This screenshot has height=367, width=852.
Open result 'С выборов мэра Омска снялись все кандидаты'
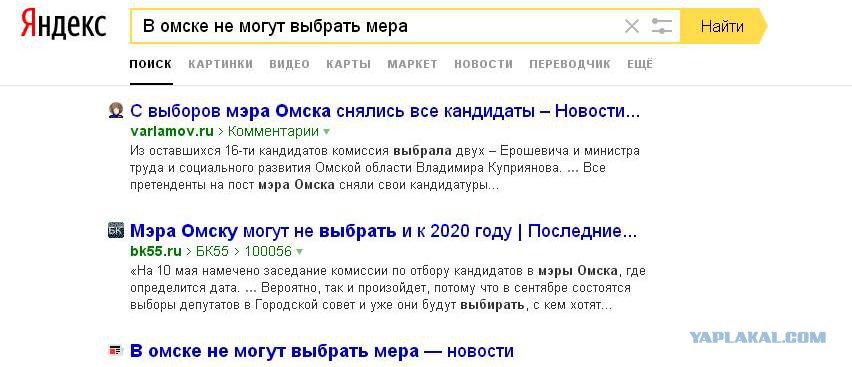385,111
